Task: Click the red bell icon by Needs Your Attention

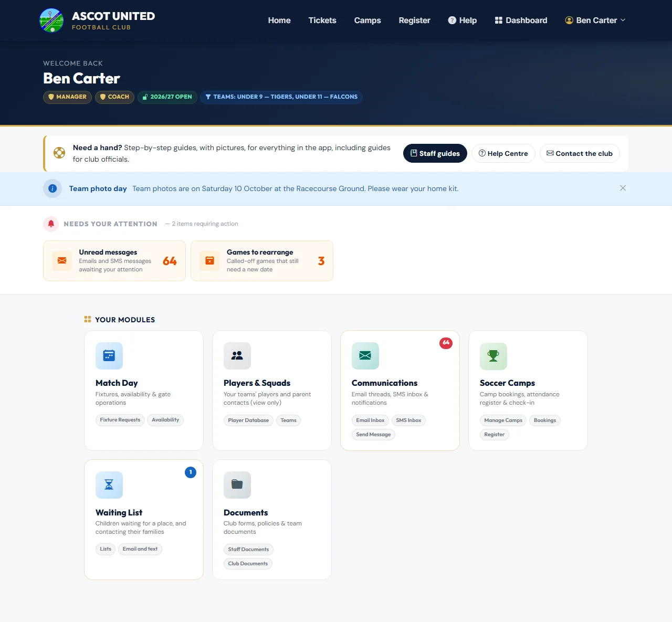Action: (x=51, y=224)
